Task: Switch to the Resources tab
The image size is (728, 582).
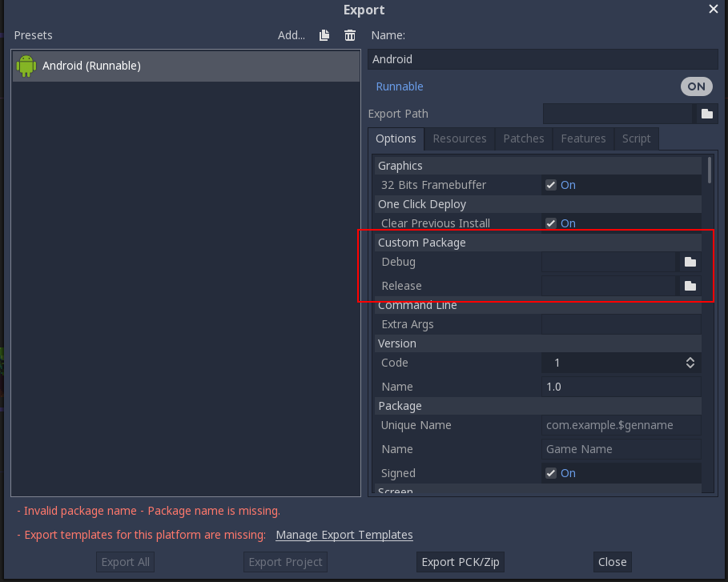Action: [459, 138]
